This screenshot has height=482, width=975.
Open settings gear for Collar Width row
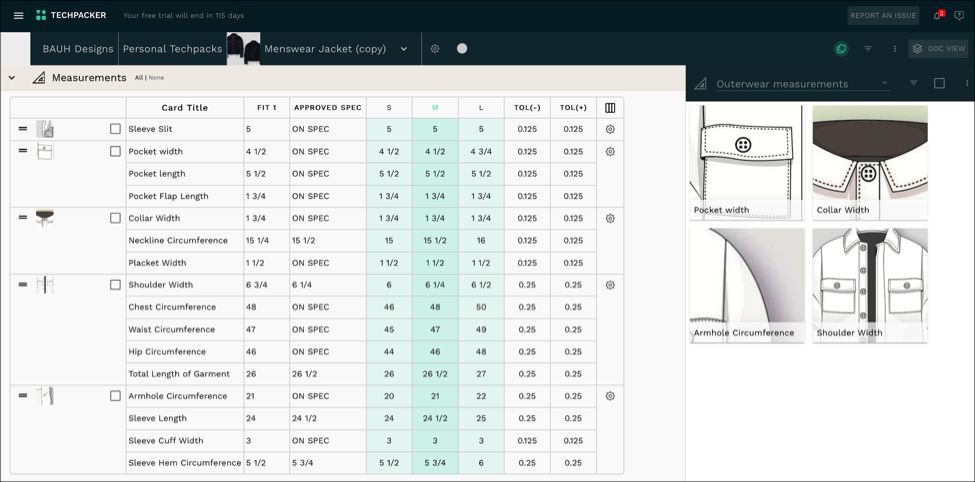tap(610, 218)
